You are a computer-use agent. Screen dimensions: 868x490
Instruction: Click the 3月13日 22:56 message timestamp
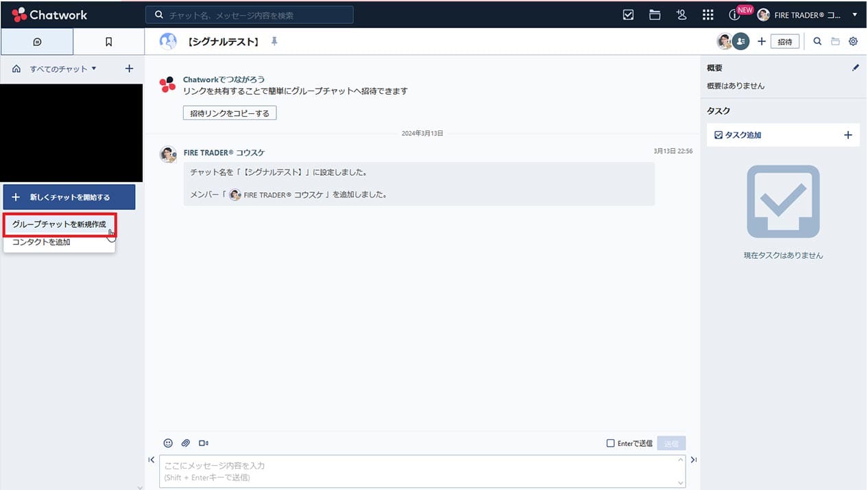(x=673, y=151)
